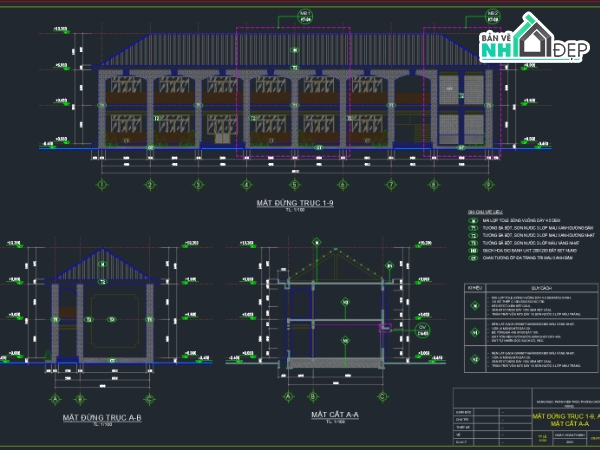600x450 pixels.
Task: Select grid axis bubble 5 under elevation
Action: coord(295,185)
